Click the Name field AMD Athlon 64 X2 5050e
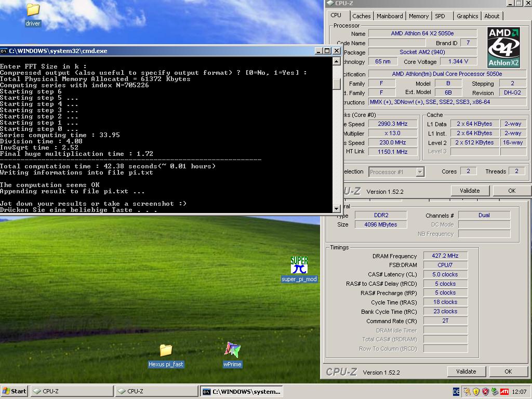Screen dimensions: 532x399 coord(422,33)
